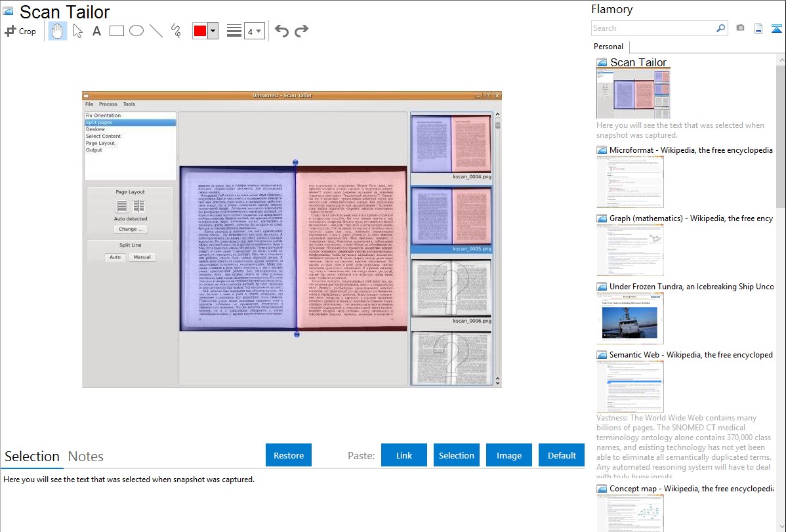Select the straight line tool
Screen dimensions: 786x532
[156, 31]
